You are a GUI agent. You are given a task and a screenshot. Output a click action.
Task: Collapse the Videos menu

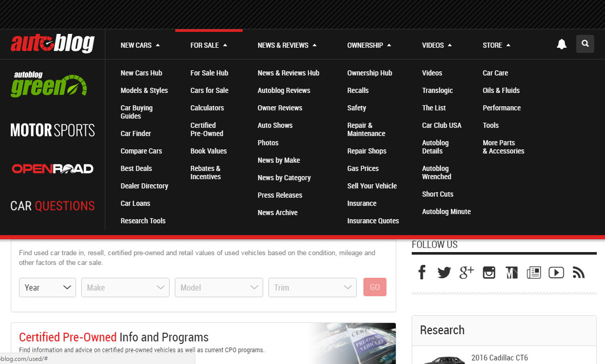tap(437, 45)
